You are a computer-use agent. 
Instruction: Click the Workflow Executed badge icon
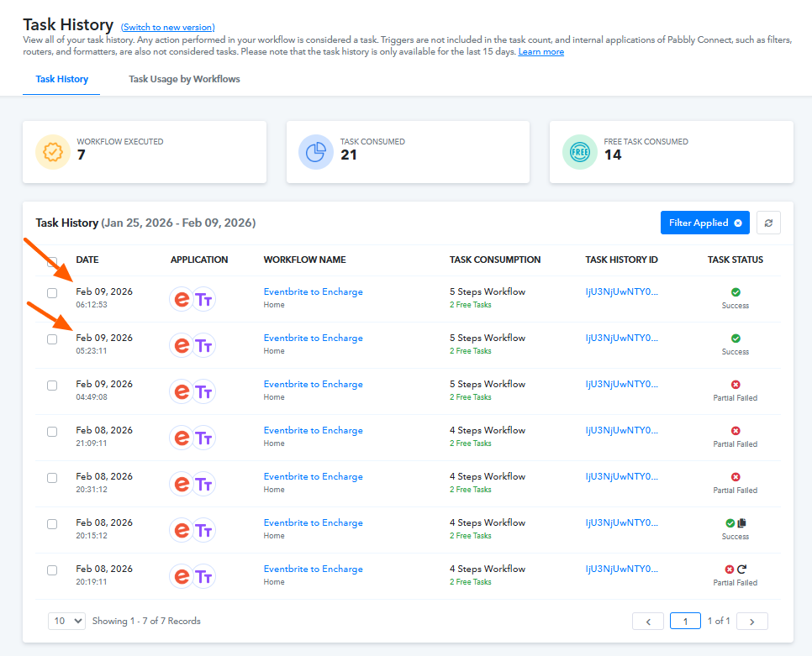pos(53,152)
